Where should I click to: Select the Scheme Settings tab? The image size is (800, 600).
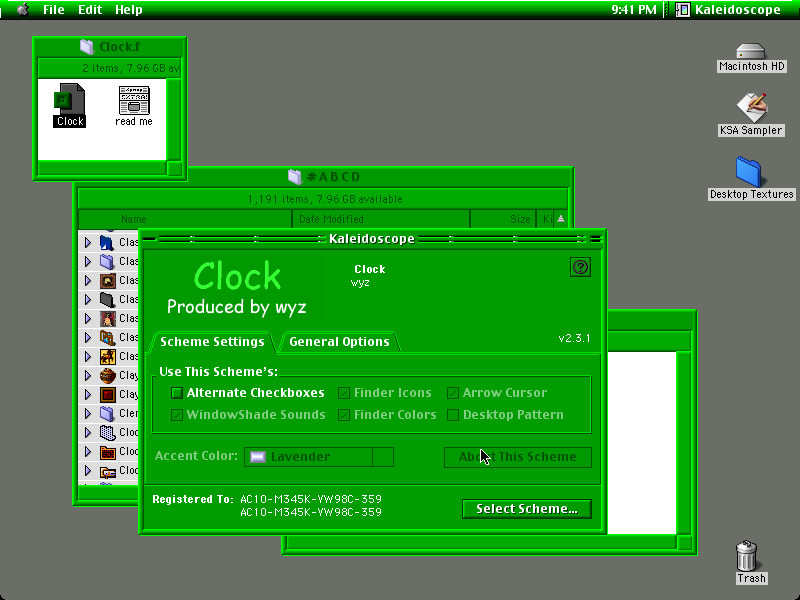(212, 341)
